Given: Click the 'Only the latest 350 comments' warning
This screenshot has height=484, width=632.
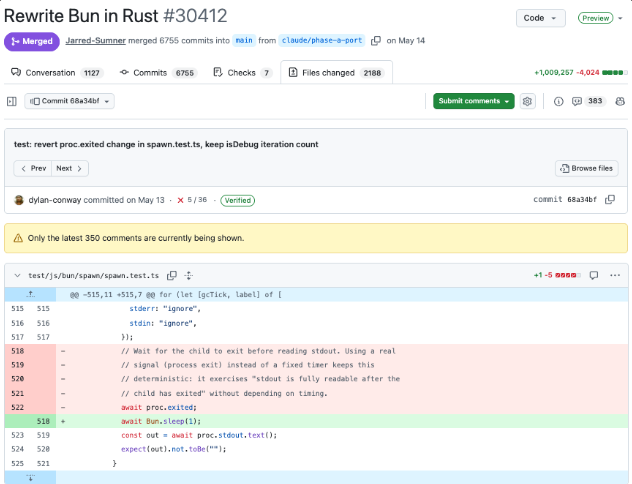Looking at the screenshot, I should [x=316, y=238].
